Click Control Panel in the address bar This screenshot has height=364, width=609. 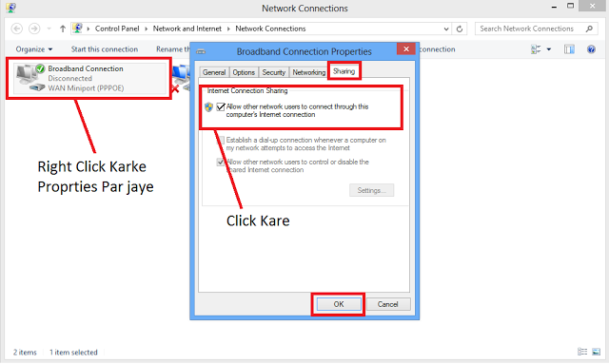pyautogui.click(x=117, y=29)
